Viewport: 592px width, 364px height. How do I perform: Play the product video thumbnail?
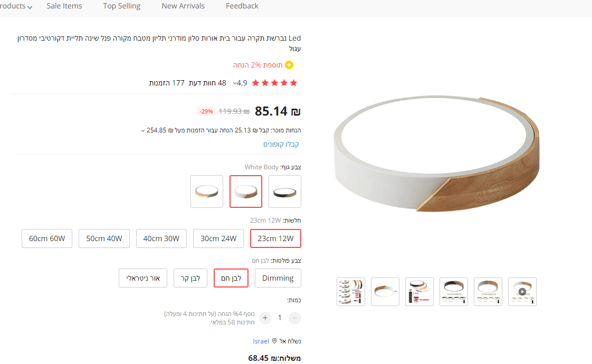(522, 291)
